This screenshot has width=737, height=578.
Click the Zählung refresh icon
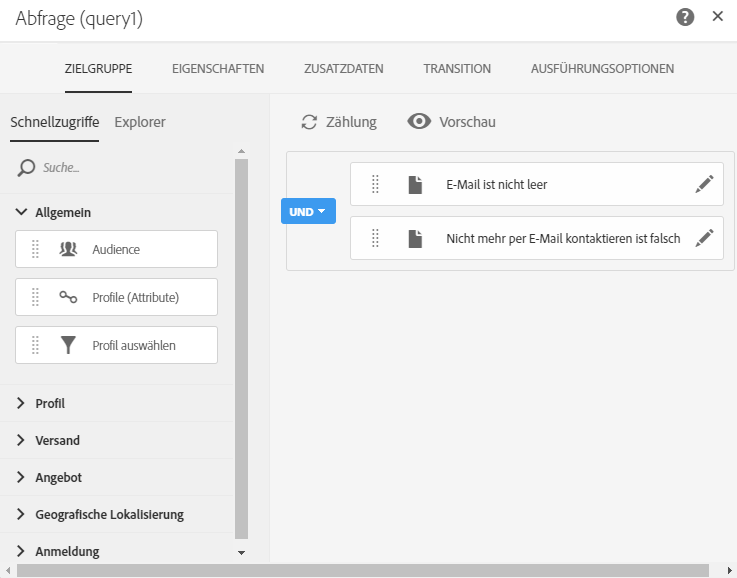tap(309, 122)
